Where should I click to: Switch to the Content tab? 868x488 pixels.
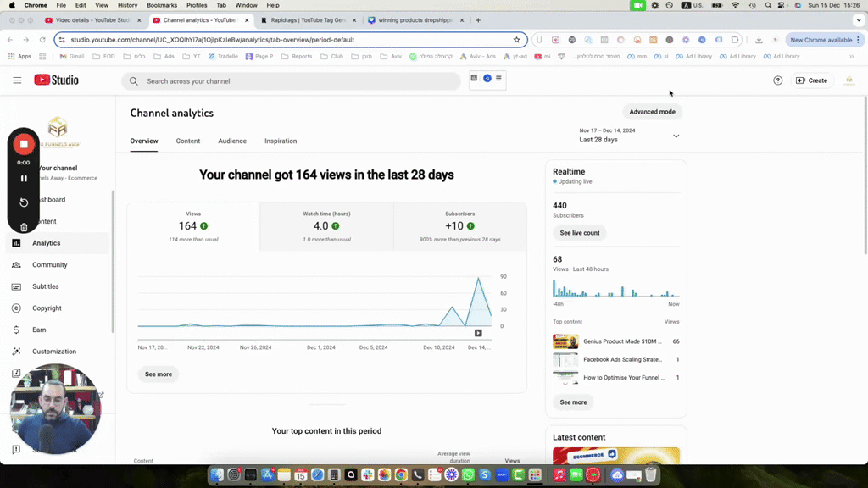point(188,141)
